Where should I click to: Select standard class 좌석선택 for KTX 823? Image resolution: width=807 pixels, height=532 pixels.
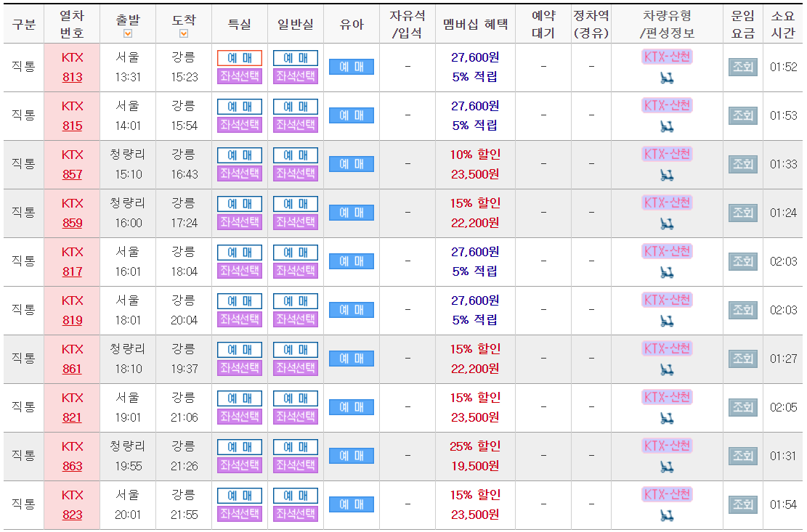pyautogui.click(x=296, y=514)
